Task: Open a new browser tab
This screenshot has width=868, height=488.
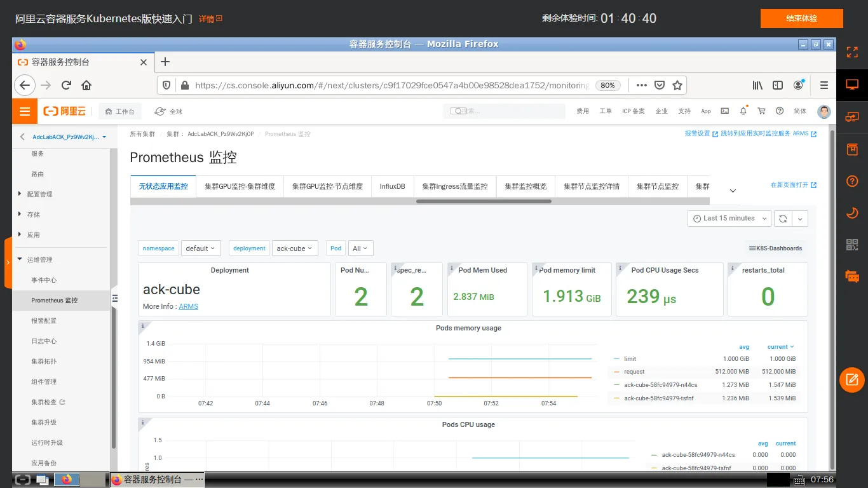Action: point(165,62)
